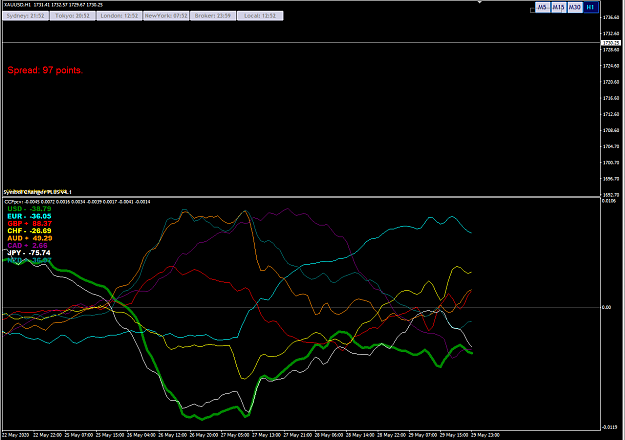Click the 27 May 05:00 time axis label
The width and height of the screenshot is (625, 440).
point(234,435)
